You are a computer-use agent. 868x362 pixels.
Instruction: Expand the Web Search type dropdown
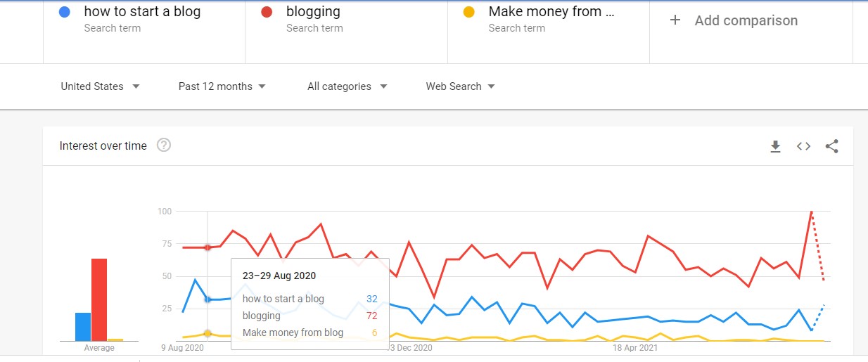click(x=461, y=86)
